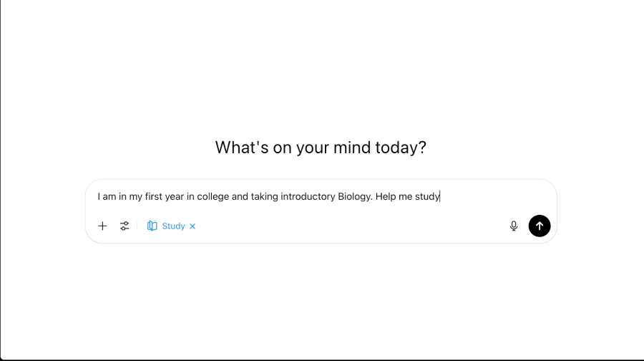The width and height of the screenshot is (644, 361).
Task: Click the Study mode label text
Action: (173, 226)
